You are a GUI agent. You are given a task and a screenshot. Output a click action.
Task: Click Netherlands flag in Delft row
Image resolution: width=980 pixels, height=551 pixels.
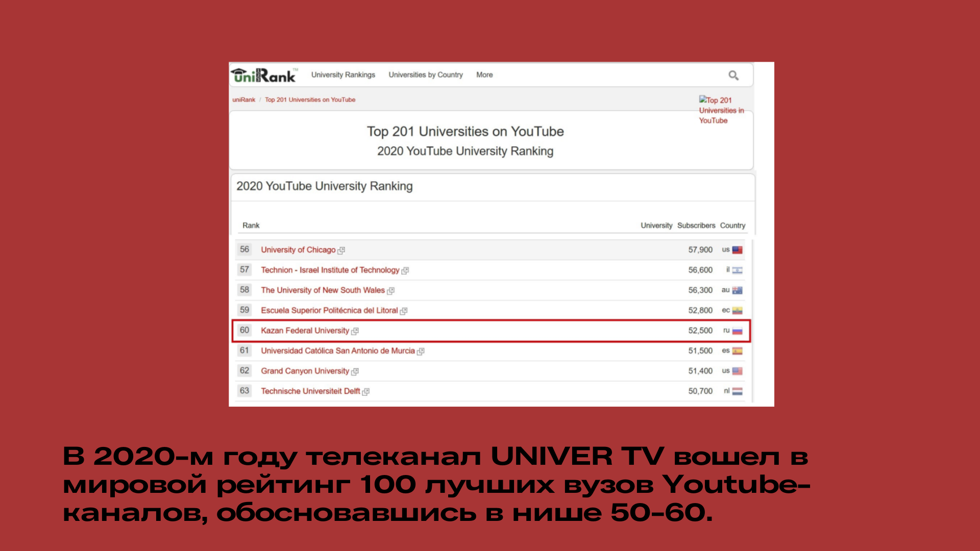738,391
